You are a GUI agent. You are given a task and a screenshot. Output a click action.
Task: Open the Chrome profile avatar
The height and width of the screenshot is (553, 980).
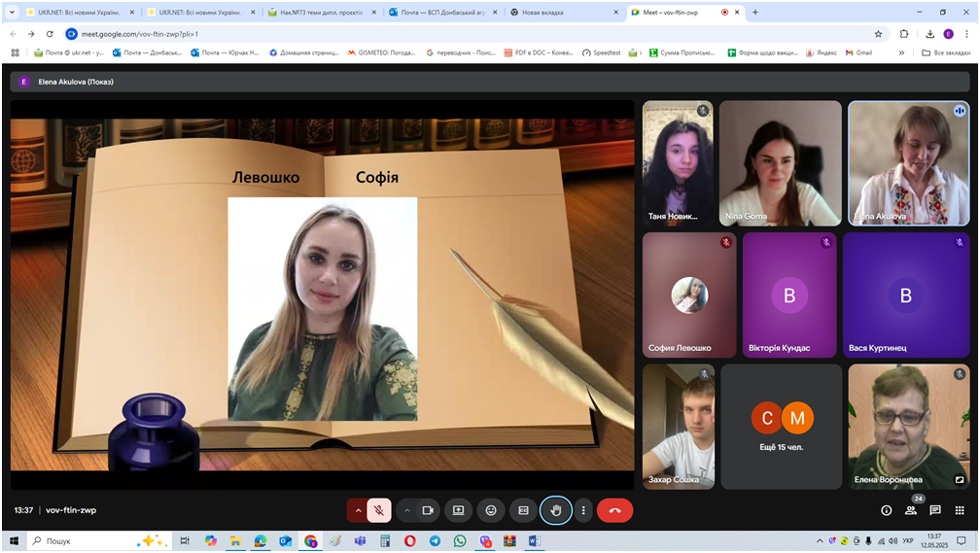[948, 34]
